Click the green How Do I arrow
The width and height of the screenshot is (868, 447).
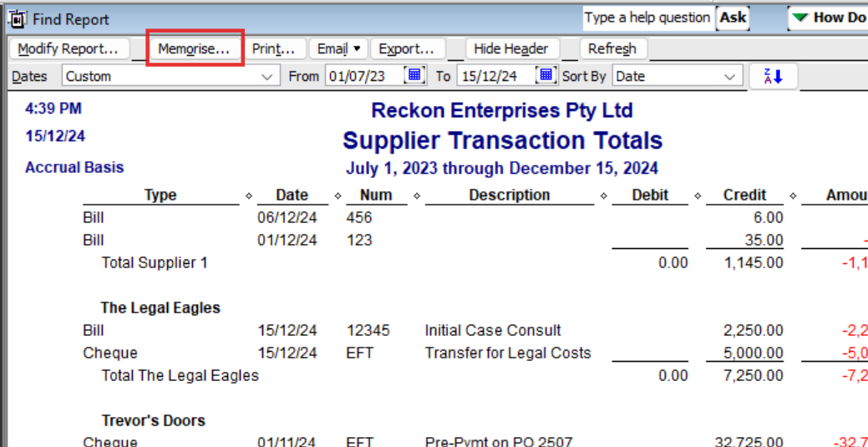coord(799,18)
